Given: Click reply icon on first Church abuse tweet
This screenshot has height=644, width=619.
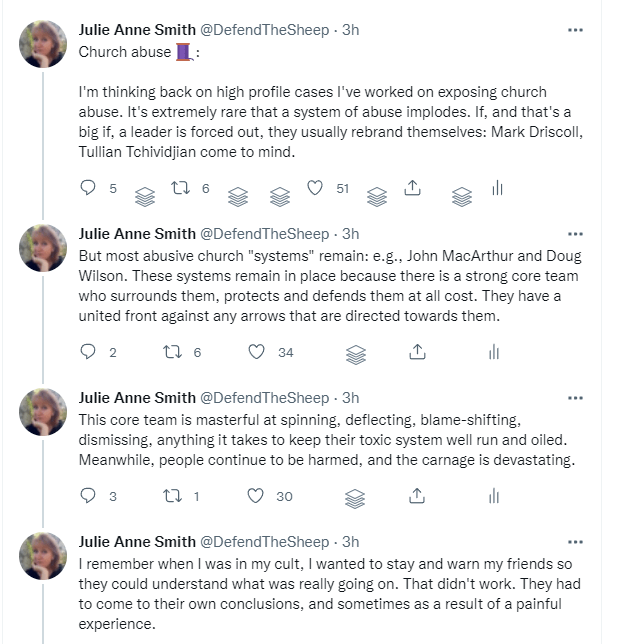Looking at the screenshot, I should coord(89,188).
